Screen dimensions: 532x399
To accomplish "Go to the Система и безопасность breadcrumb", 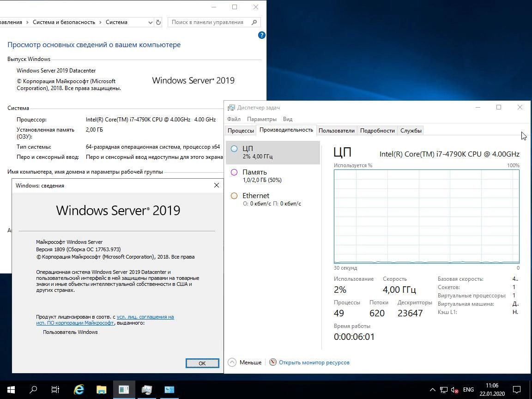I will (x=64, y=22).
